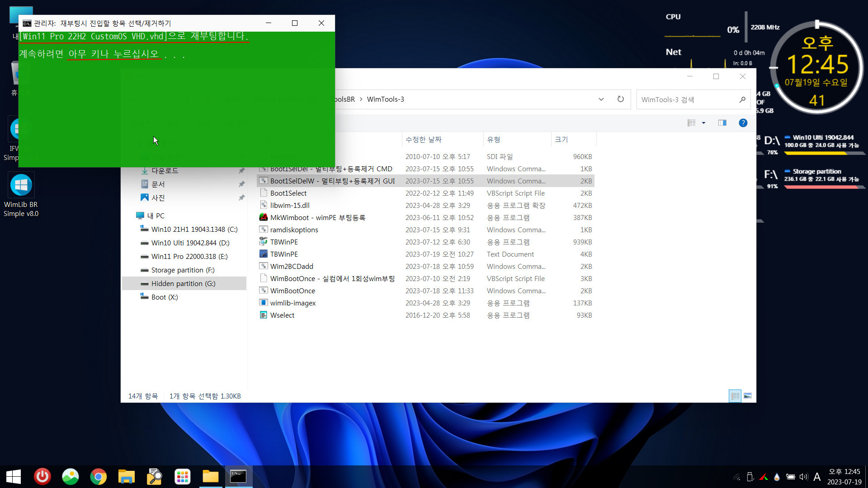Select TBWinPE Text Document file
This screenshot has width=868, height=488.
pos(425,254)
